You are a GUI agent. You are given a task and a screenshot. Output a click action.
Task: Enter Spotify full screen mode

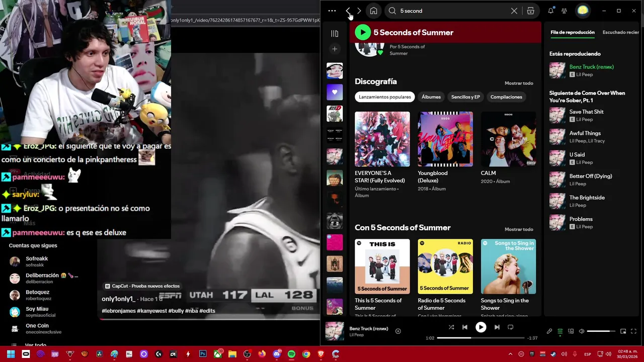pos(633,331)
